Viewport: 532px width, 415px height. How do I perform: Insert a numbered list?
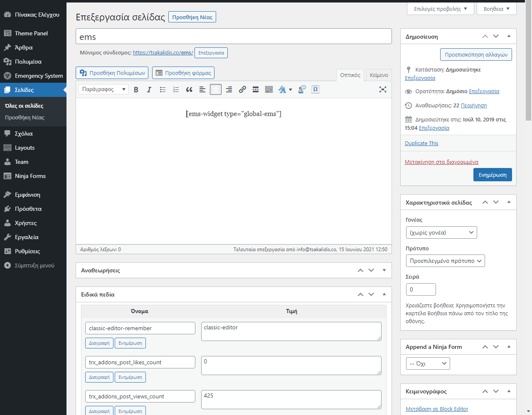pyautogui.click(x=176, y=89)
